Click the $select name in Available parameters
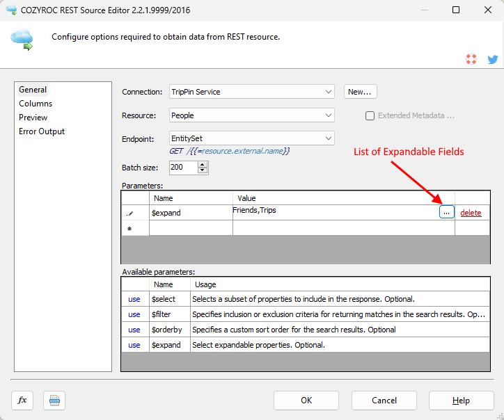This screenshot has height=420, width=504. tap(164, 299)
